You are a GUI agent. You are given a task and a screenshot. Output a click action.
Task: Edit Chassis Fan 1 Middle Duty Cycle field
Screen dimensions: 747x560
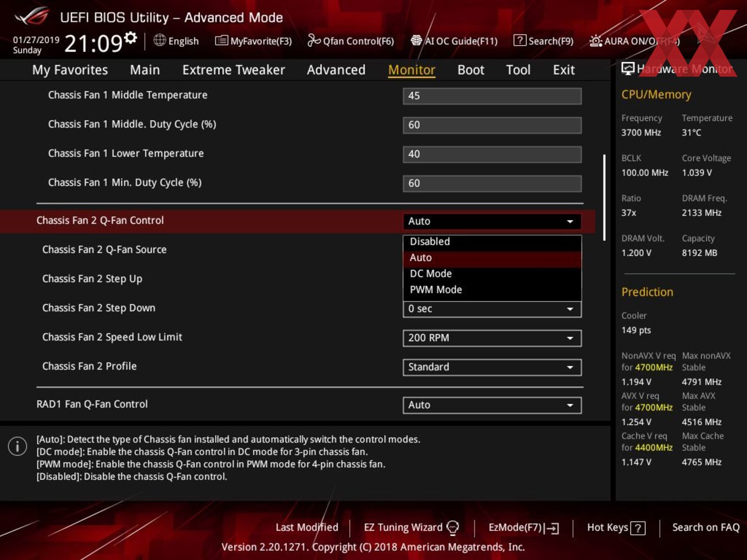pyautogui.click(x=492, y=125)
